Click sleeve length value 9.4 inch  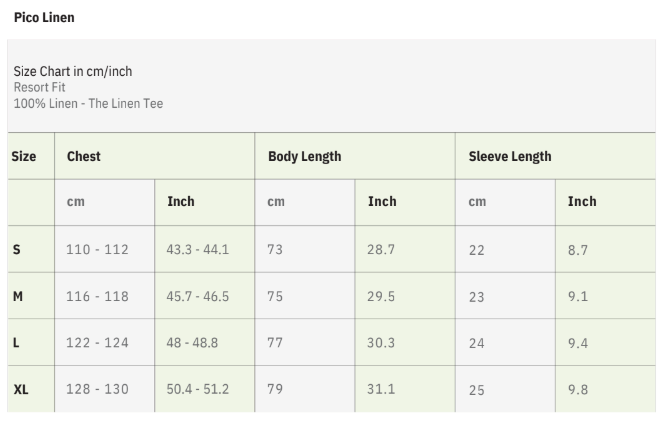[x=578, y=342]
